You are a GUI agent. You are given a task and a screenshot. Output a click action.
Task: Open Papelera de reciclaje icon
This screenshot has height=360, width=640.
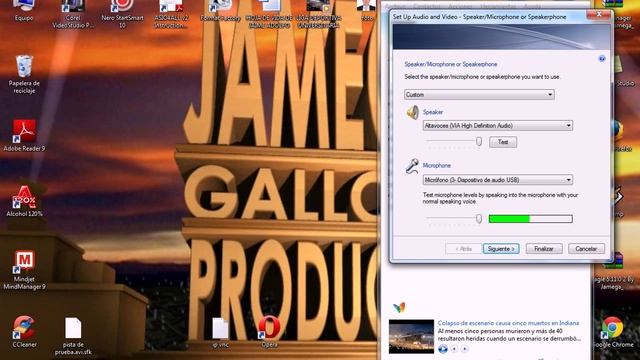pyautogui.click(x=24, y=74)
